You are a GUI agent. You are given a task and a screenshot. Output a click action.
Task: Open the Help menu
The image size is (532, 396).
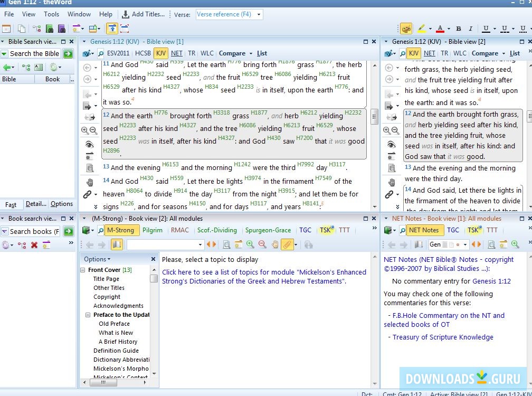[106, 14]
